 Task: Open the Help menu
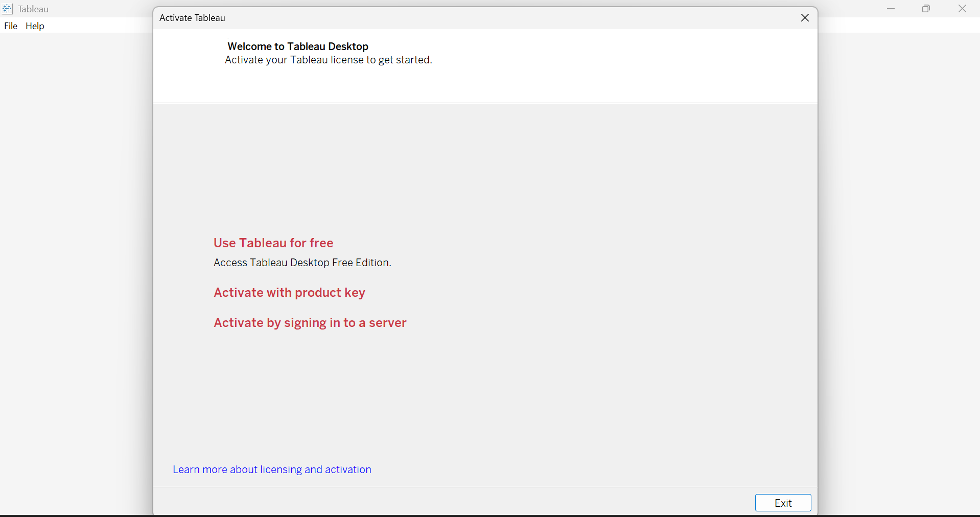coord(35,26)
